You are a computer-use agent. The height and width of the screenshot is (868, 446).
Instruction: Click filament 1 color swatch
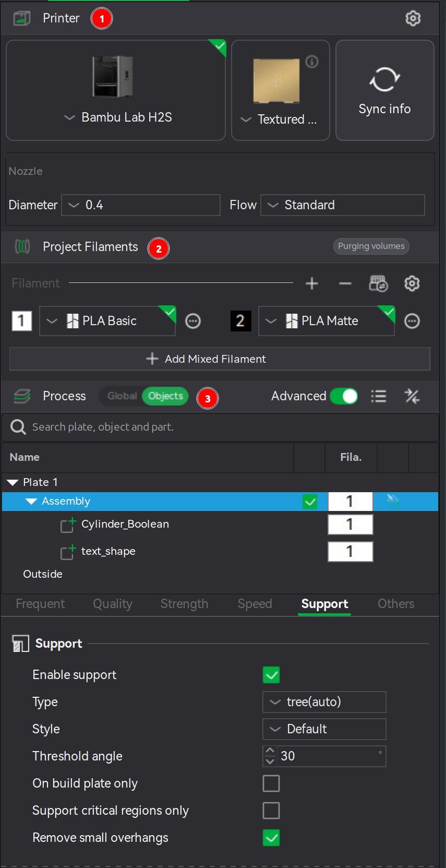tap(21, 320)
